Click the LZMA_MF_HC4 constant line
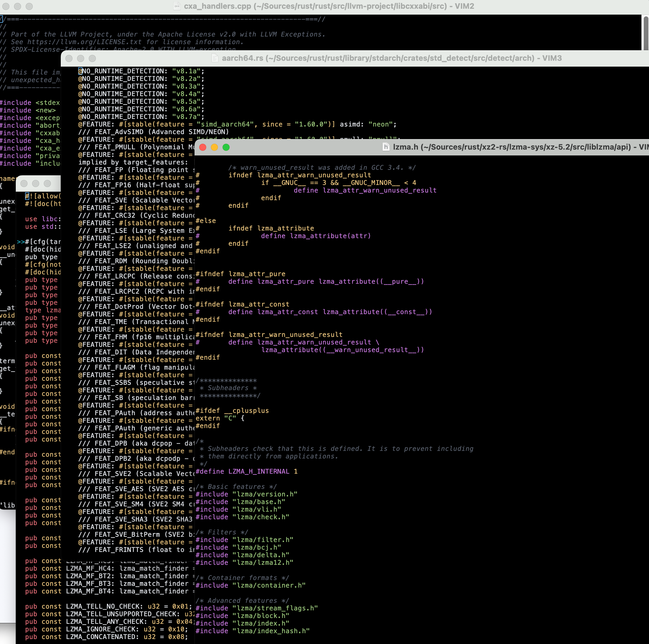The image size is (649, 644). click(110, 568)
